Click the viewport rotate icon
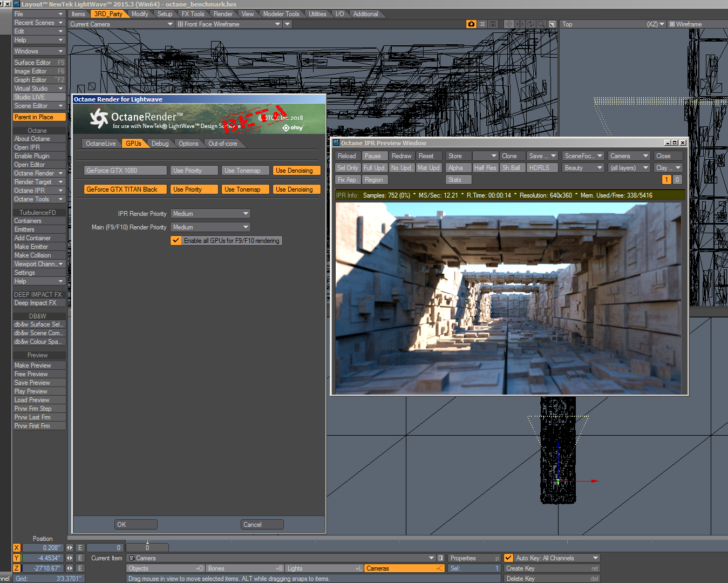 coord(530,24)
